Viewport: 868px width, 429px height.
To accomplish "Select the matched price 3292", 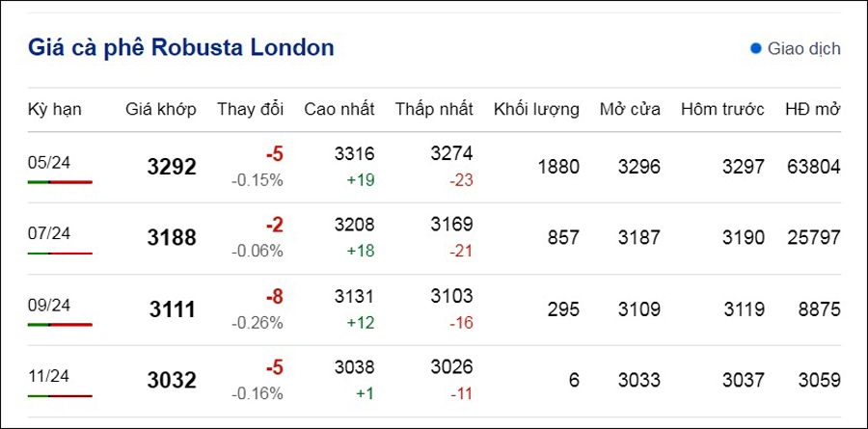I will (172, 167).
